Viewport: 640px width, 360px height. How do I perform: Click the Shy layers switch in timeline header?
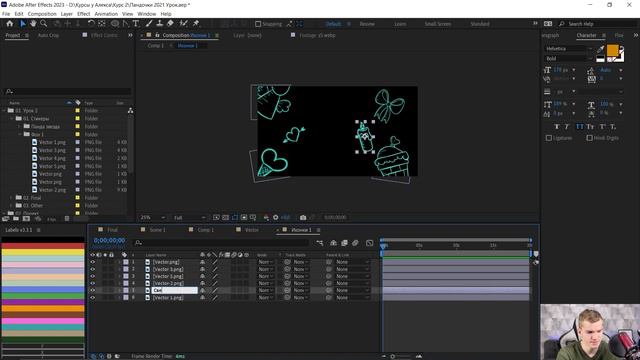pos(333,243)
